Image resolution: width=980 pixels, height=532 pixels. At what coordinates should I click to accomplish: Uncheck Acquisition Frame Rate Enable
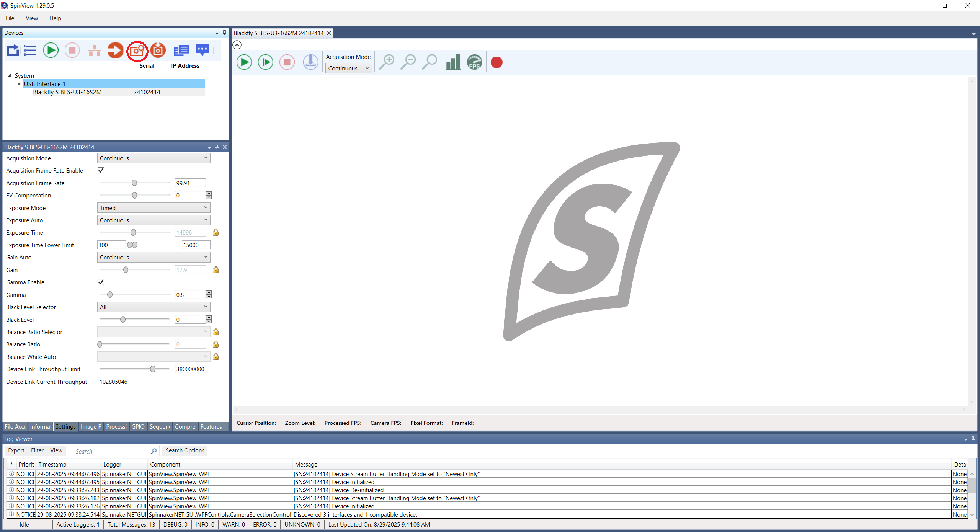coord(101,170)
